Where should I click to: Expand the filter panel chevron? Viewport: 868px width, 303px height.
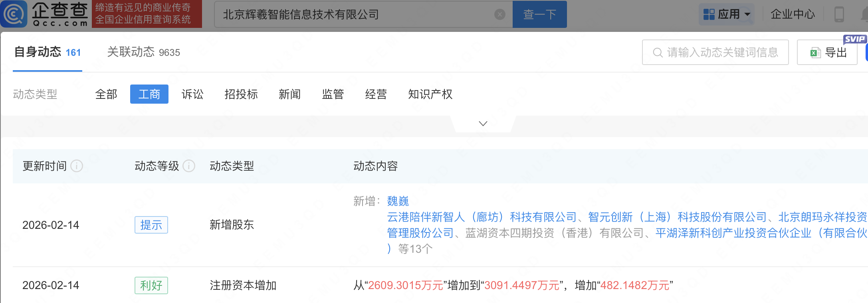tap(483, 124)
